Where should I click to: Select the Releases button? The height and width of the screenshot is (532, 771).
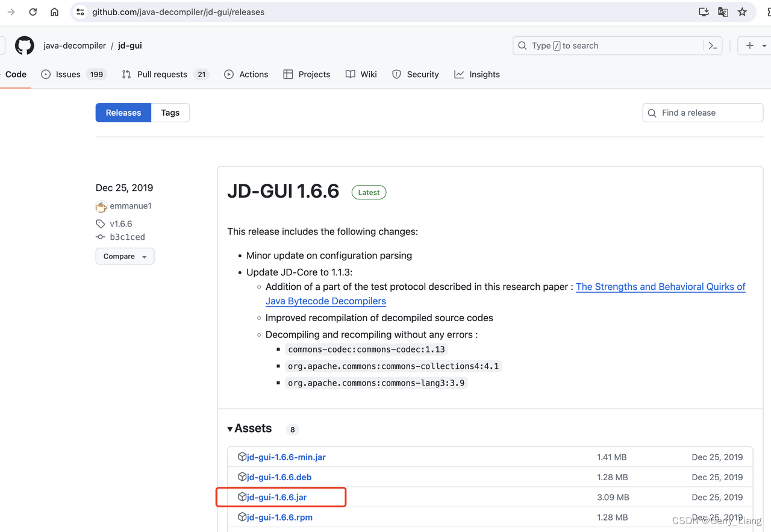click(123, 113)
